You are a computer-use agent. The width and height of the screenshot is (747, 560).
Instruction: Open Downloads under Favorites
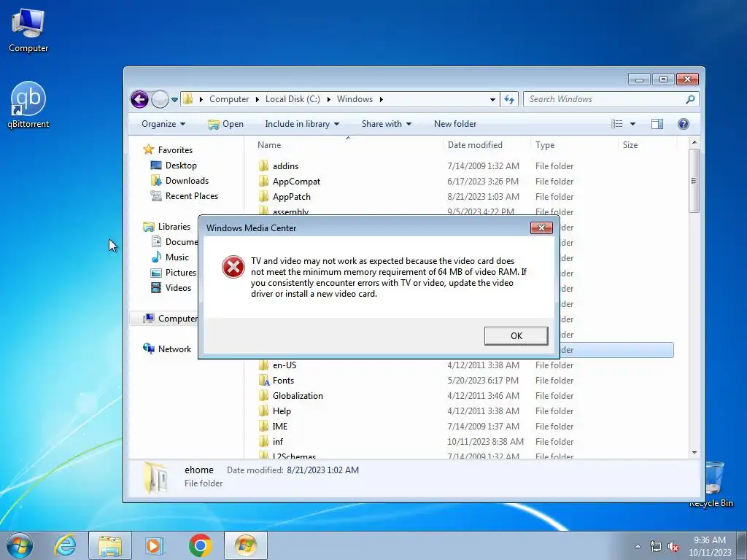[187, 181]
